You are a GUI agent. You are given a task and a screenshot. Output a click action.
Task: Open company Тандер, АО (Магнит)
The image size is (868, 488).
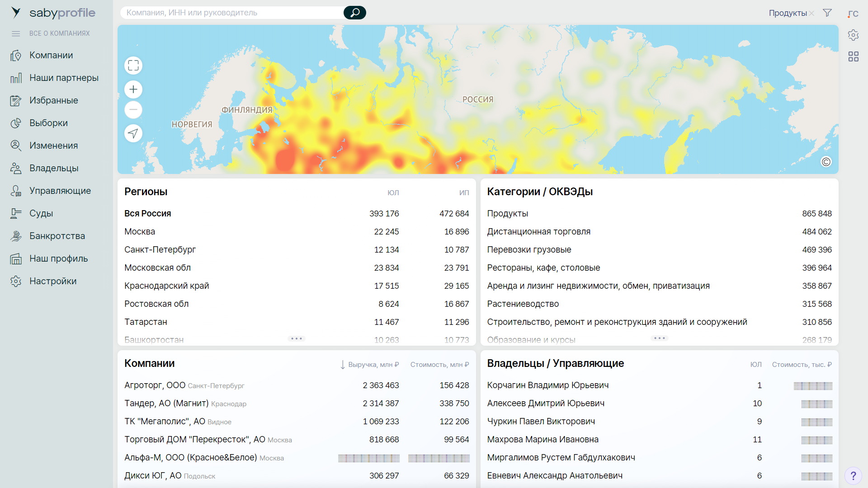pyautogui.click(x=167, y=403)
